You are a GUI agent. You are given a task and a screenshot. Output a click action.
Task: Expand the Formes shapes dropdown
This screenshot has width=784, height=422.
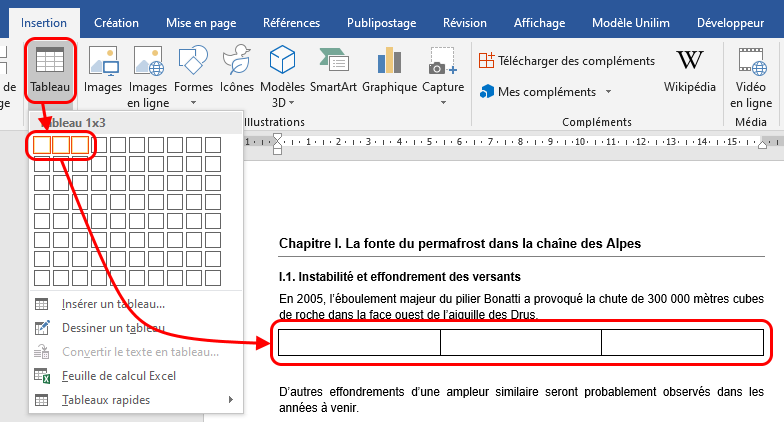point(193,102)
